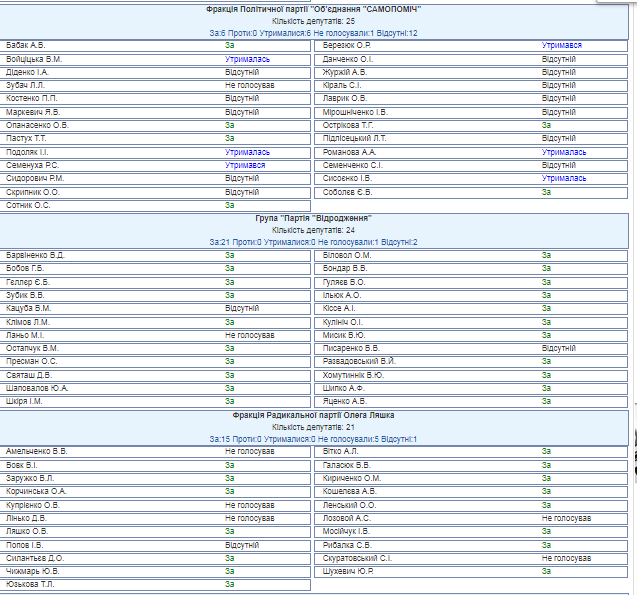Select the name Развадовський В.Й.
Image resolution: width=637 pixels, height=595 pixels.
pos(359,361)
